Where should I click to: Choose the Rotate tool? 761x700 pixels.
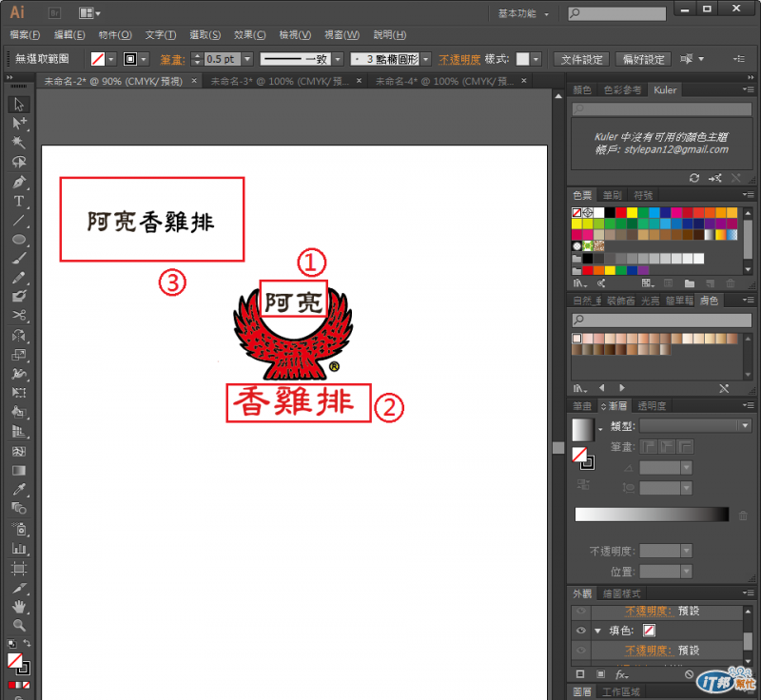pos(19,335)
